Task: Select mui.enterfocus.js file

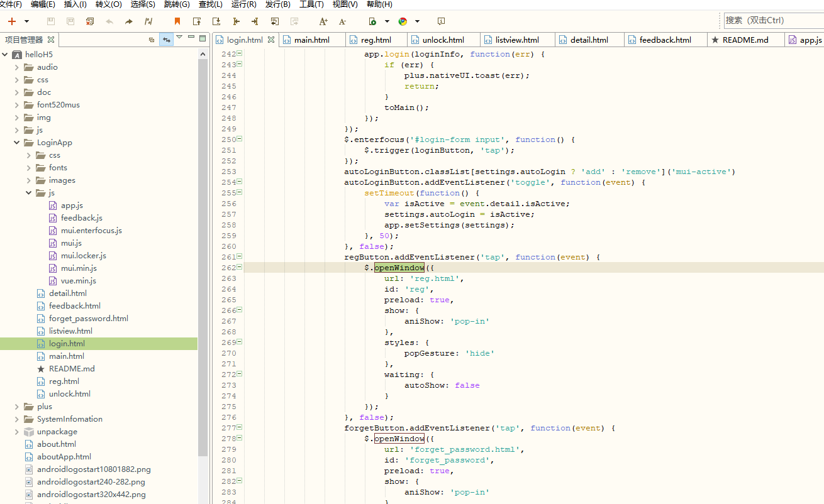Action: pos(91,231)
